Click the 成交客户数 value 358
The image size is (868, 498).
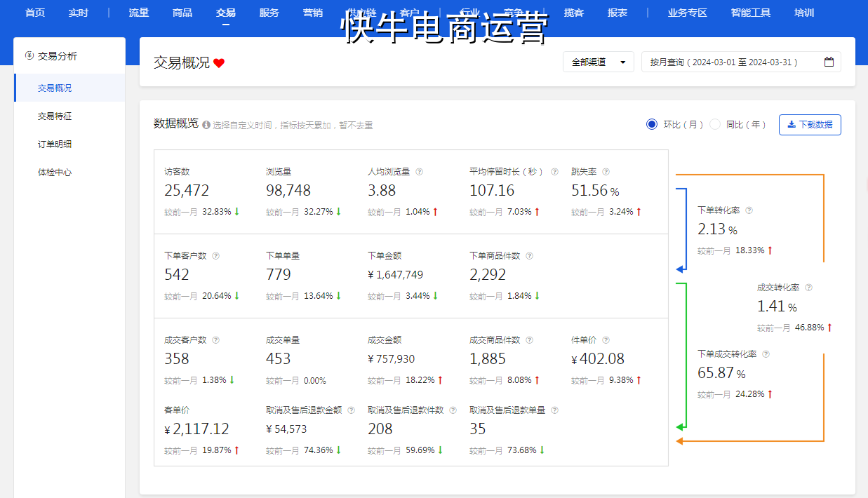pyautogui.click(x=177, y=359)
